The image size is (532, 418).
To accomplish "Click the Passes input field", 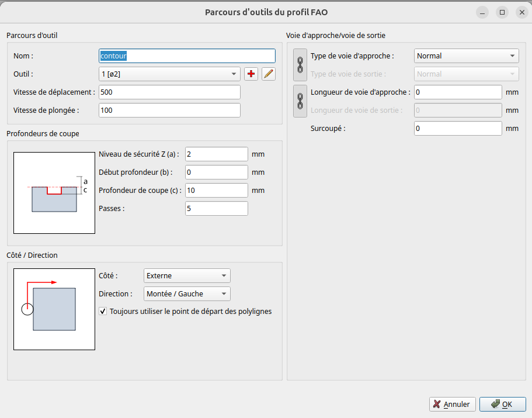I will (216, 209).
